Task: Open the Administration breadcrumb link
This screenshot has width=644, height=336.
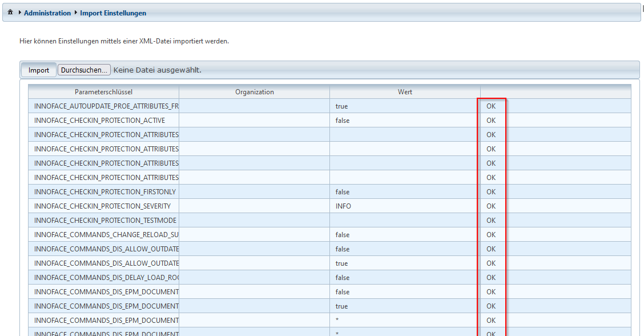Action: tap(47, 13)
